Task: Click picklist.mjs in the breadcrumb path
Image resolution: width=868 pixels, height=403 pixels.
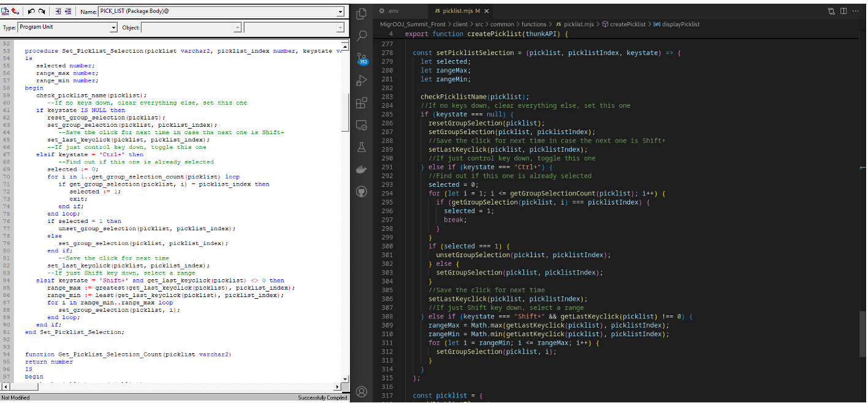Action: [574, 24]
